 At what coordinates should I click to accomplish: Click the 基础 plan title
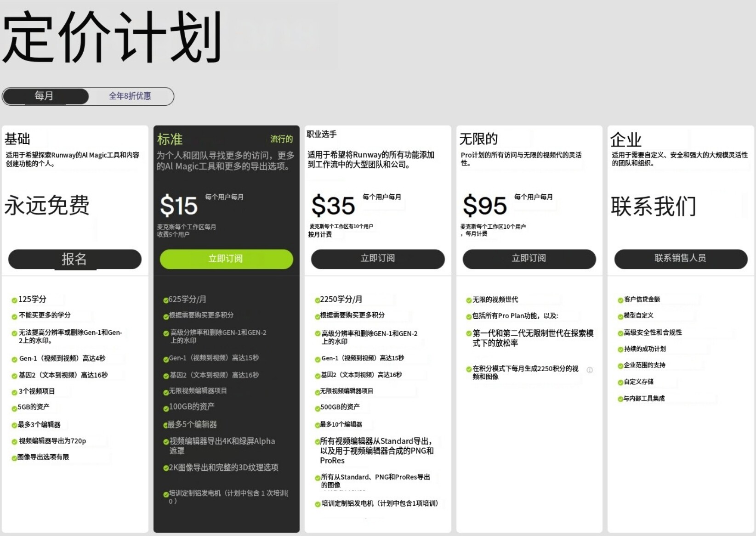pos(17,139)
